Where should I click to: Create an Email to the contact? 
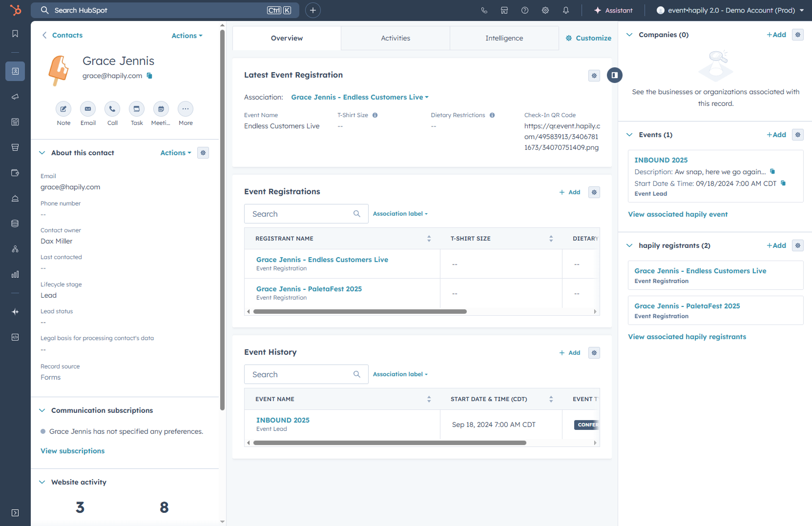coord(88,109)
